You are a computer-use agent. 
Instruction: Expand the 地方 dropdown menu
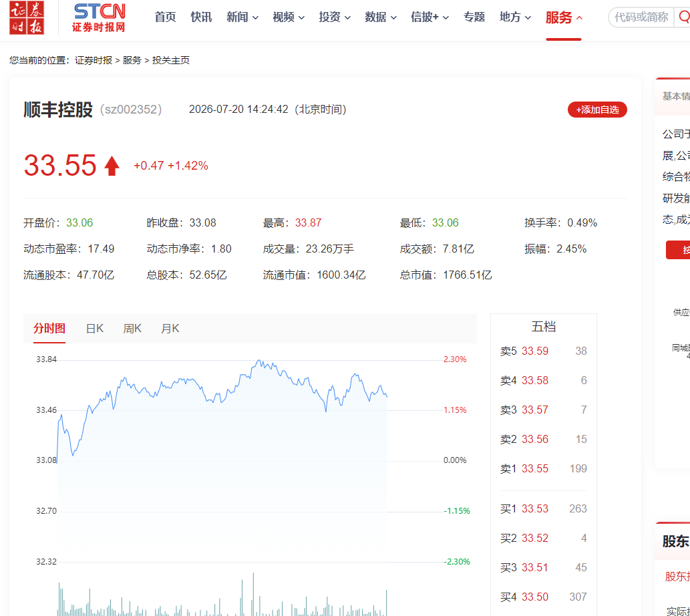click(x=515, y=17)
